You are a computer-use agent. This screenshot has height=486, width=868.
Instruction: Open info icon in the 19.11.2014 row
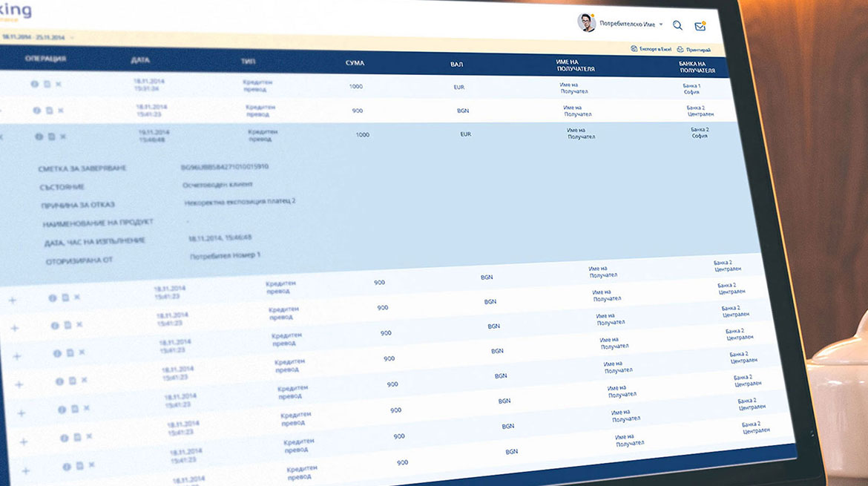tap(39, 137)
